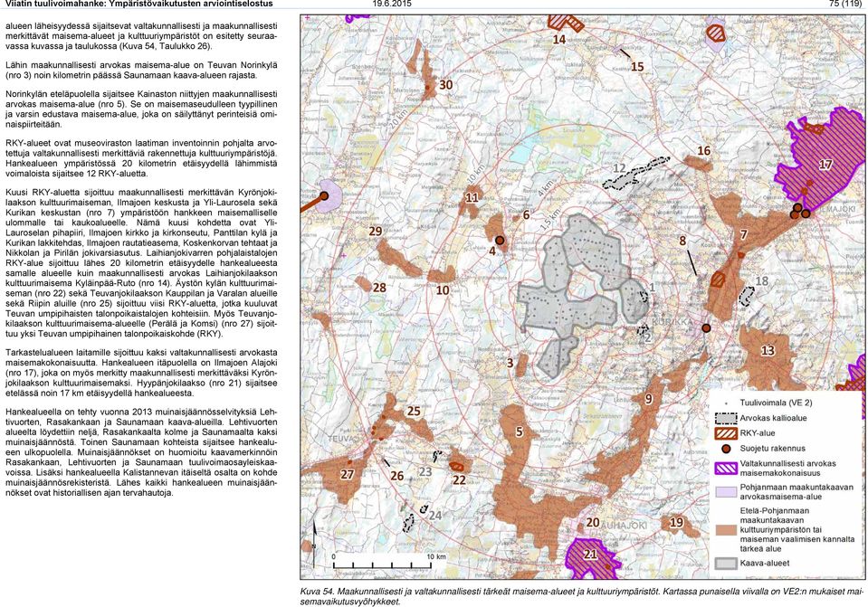Viewport: 868px width, 607px height.
Task: Click the paragraph starting "RKY-alueet ovat museoviraston"
Action: 141,158
